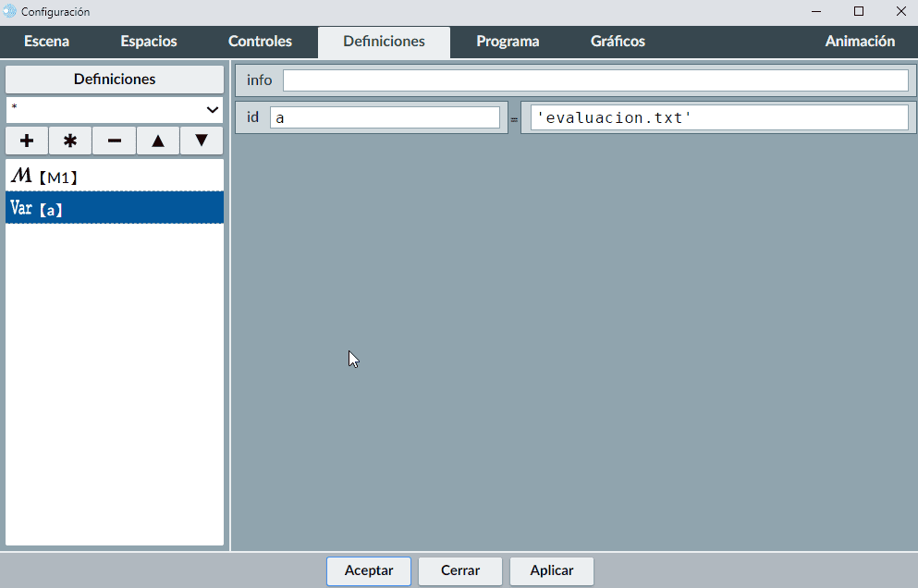Image resolution: width=918 pixels, height=588 pixels.
Task: Switch to the Gráficos tab
Action: (618, 42)
